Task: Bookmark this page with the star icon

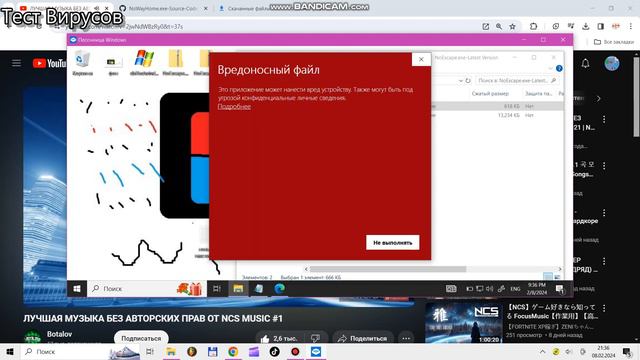Action: pyautogui.click(x=512, y=27)
